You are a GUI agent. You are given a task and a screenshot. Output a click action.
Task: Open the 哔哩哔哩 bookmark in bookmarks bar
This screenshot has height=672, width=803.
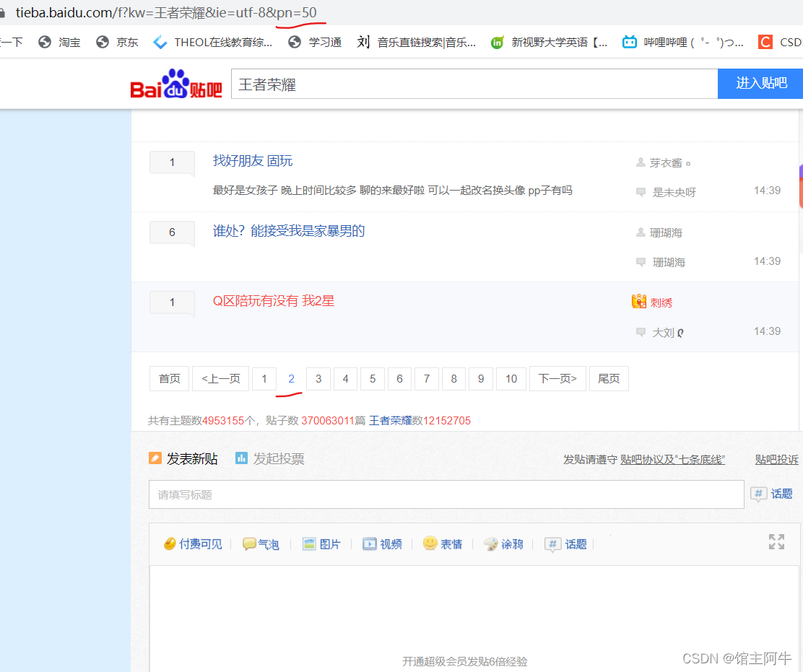(x=630, y=42)
